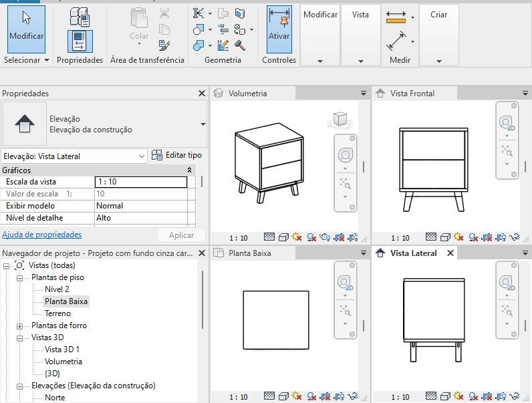Click the Match Type paintbrush icon

pos(164,45)
